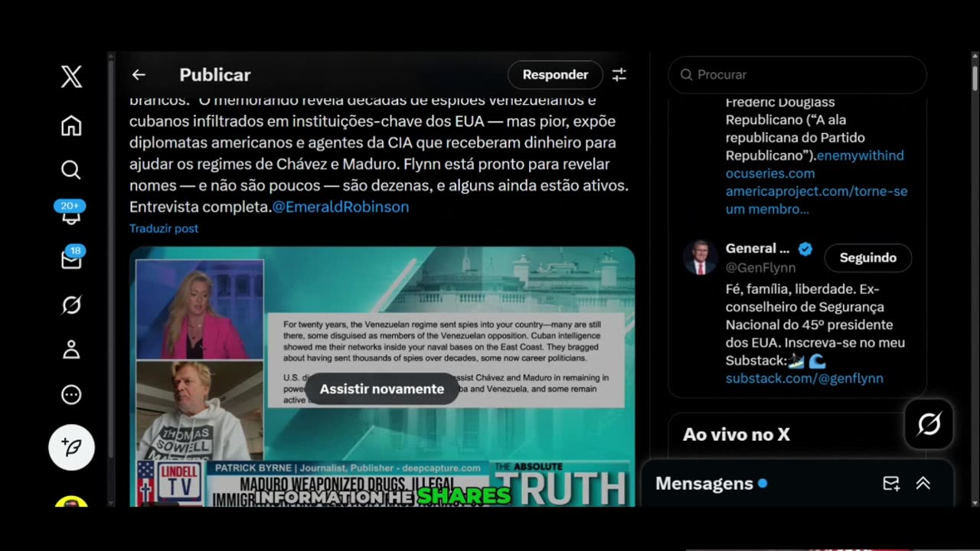Open the enemywithindocuseries.com link
Viewport: 980px width, 551px height.
pyautogui.click(x=815, y=165)
